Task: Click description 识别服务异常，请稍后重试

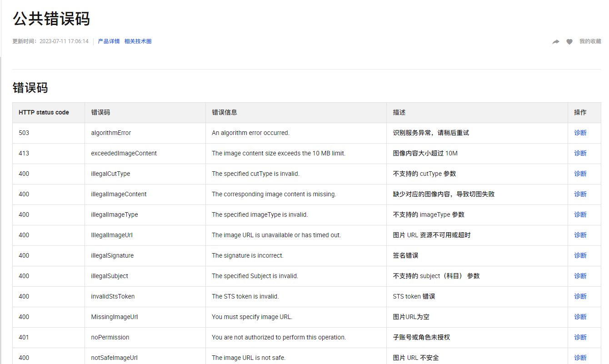Action: tap(431, 133)
